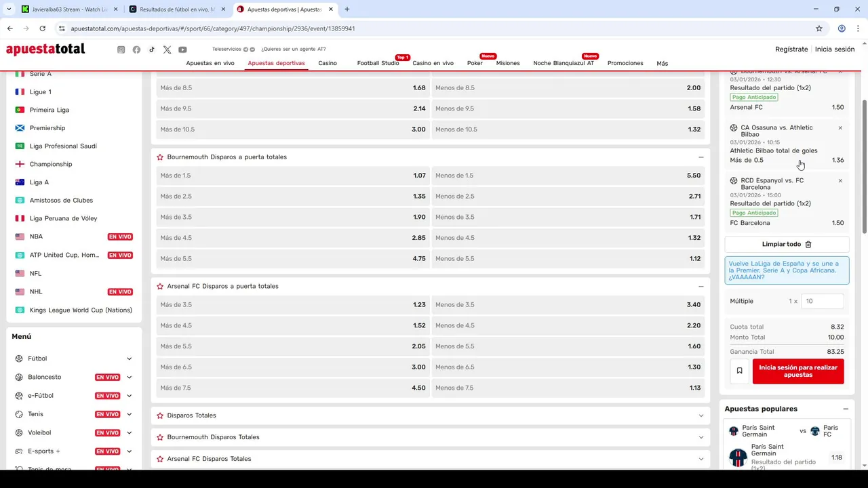Image resolution: width=868 pixels, height=488 pixels.
Task: Expand the Disparos Totales section
Action: pyautogui.click(x=701, y=415)
